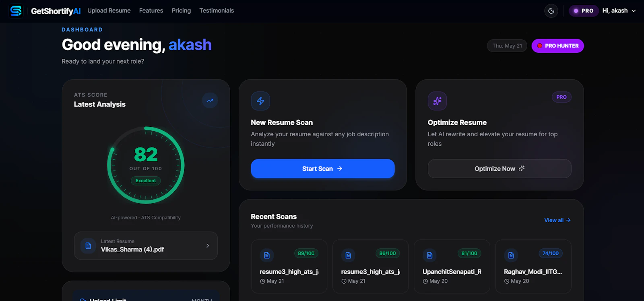The width and height of the screenshot is (644, 301).
Task: Click file icon on the 86/100 scan card
Action: [348, 255]
